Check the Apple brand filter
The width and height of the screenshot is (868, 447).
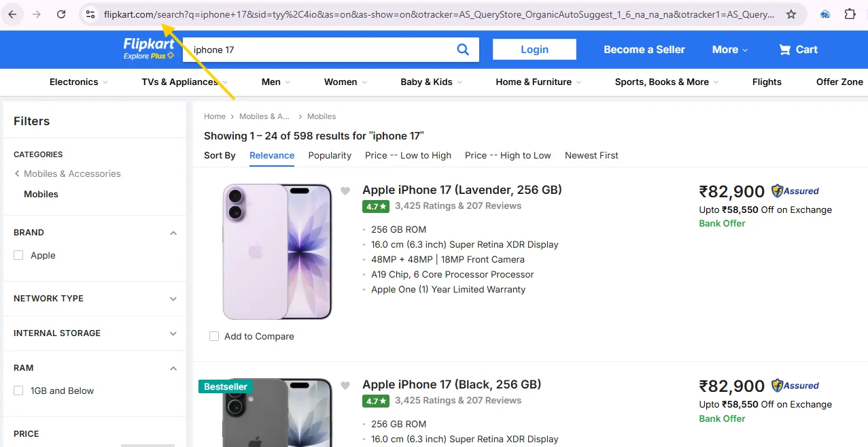tap(18, 255)
